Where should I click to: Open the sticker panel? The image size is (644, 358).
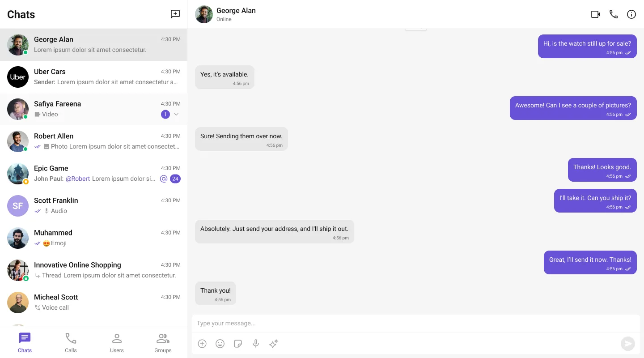(238, 344)
